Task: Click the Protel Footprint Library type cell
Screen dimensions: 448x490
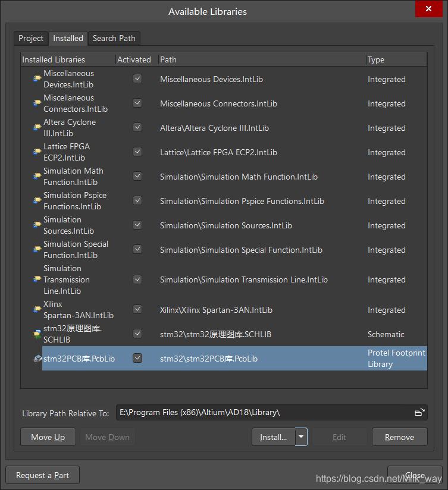Action: point(396,359)
